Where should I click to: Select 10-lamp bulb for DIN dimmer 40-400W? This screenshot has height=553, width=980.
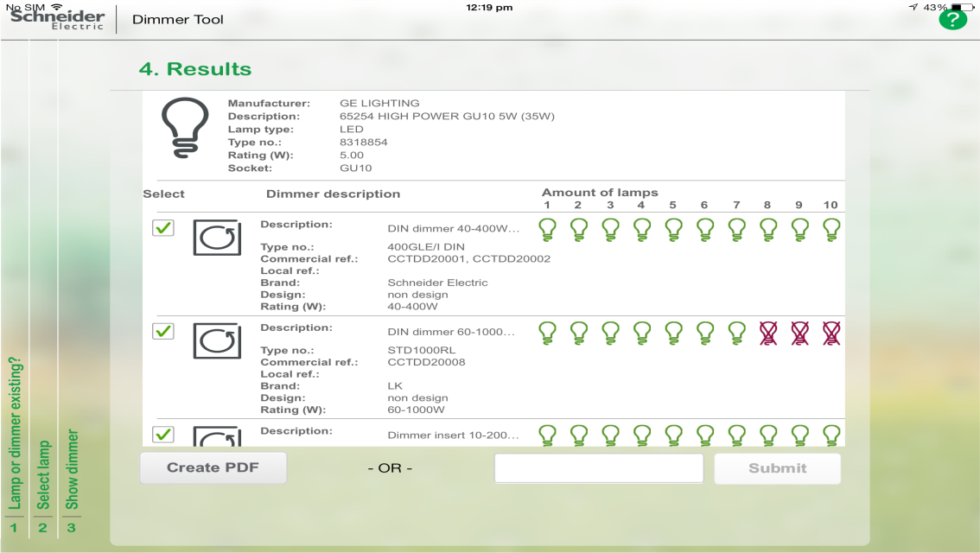tap(831, 229)
